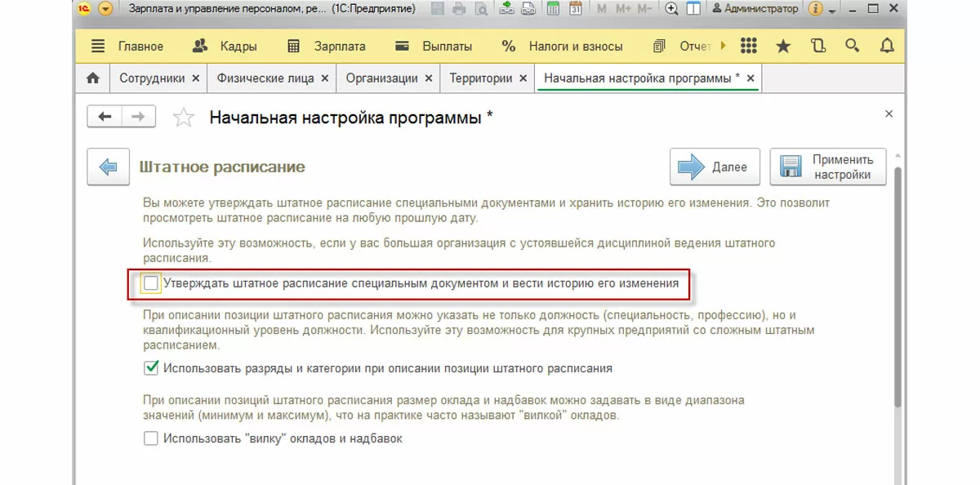Close the Организации tab
Viewport: 980px width, 485px height.
point(428,78)
